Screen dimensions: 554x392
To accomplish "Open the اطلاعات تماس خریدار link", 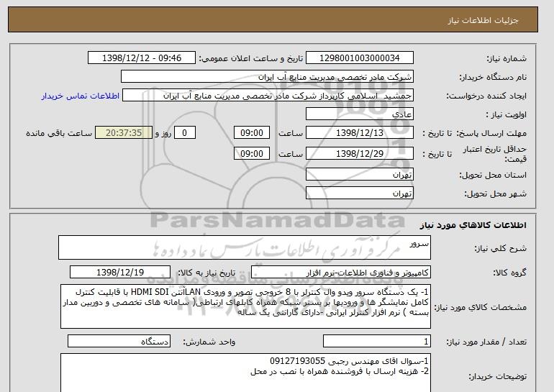I will click(x=80, y=96).
